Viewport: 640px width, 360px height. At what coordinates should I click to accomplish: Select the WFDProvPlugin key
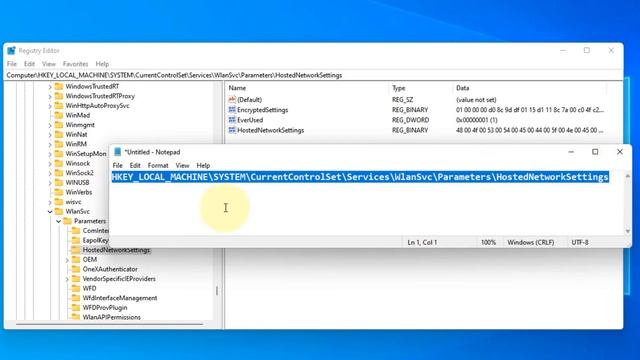[x=105, y=307]
